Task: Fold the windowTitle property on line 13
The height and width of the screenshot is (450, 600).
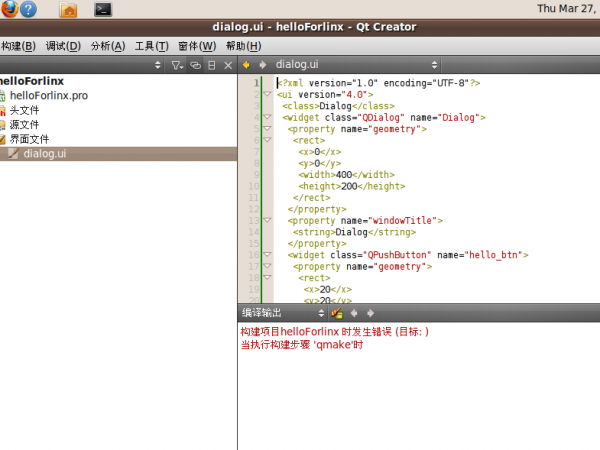Action: coord(267,221)
